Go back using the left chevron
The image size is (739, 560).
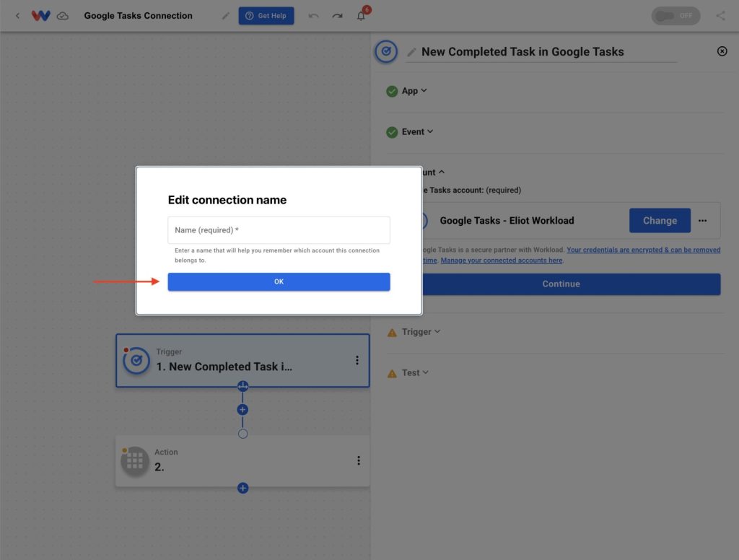pyautogui.click(x=17, y=16)
